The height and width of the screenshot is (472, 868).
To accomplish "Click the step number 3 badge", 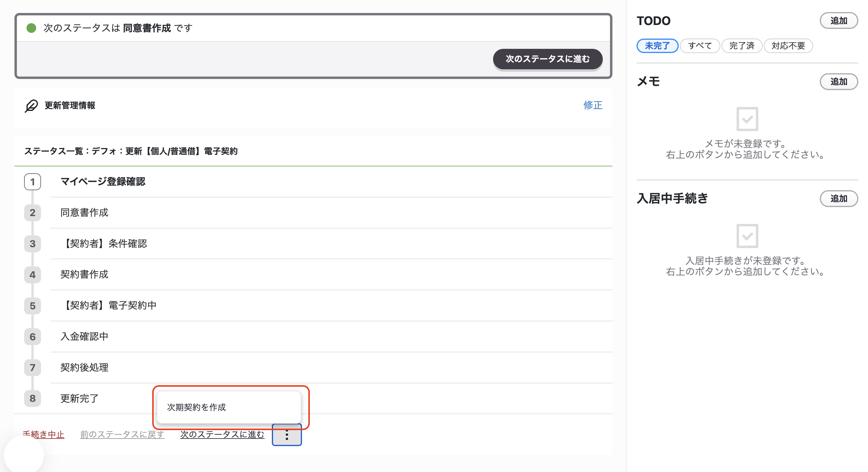I will [x=32, y=244].
